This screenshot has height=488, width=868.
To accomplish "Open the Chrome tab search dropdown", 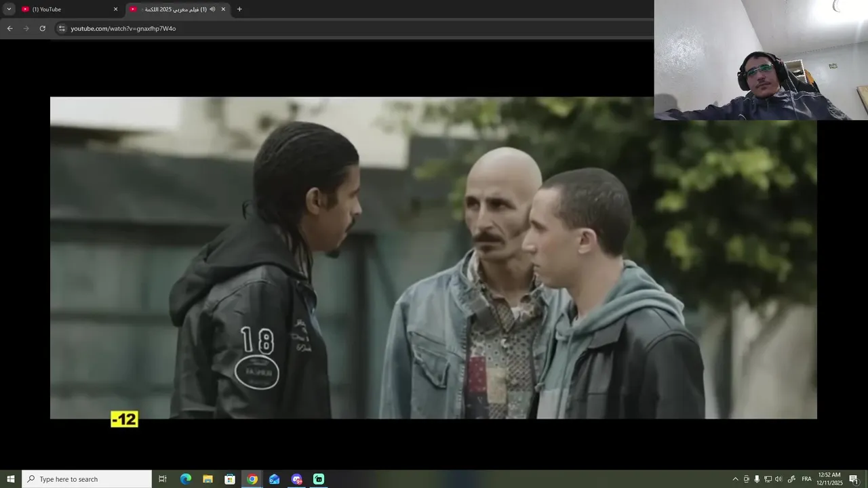I will 9,9.
